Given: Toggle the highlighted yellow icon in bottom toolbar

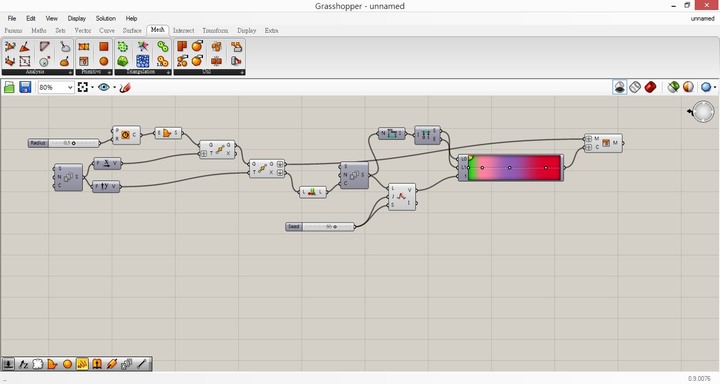Looking at the screenshot, I should (82, 364).
